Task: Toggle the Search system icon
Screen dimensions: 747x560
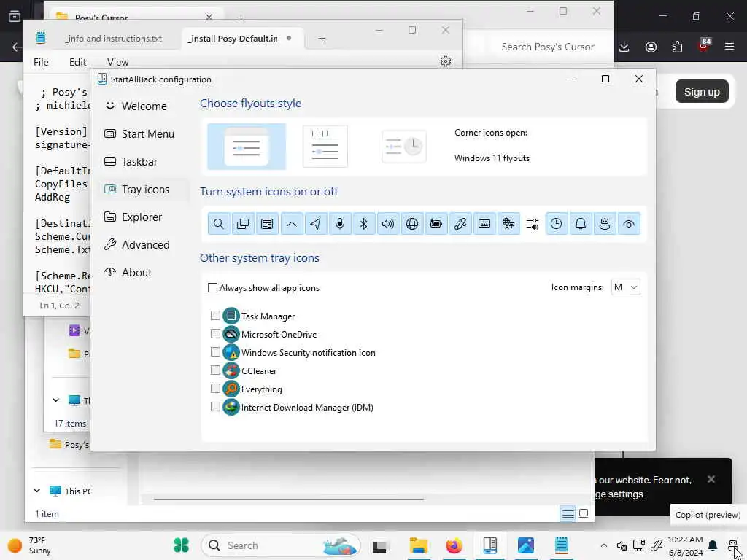Action: pos(219,224)
